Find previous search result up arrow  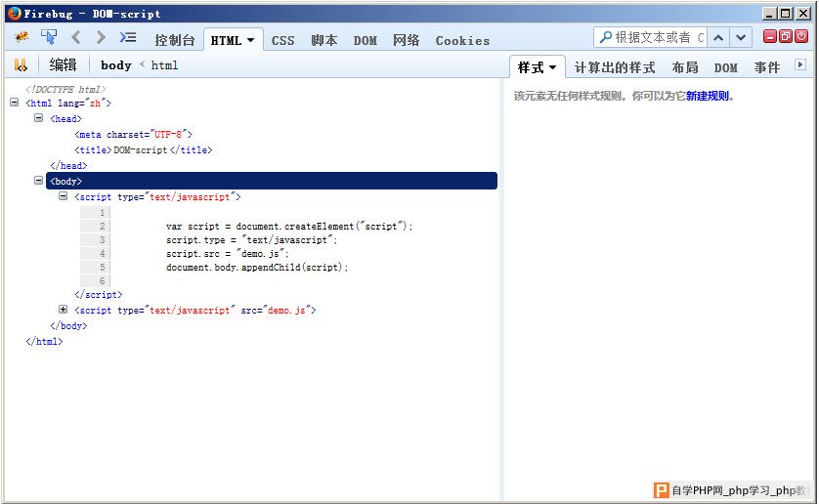(x=718, y=37)
